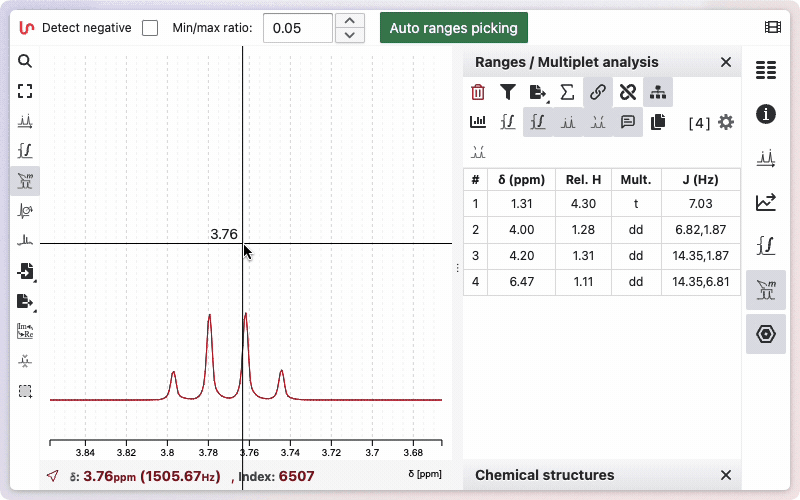Toggle the Detect negative checkbox
The width and height of the screenshot is (800, 500).
pyautogui.click(x=150, y=28)
